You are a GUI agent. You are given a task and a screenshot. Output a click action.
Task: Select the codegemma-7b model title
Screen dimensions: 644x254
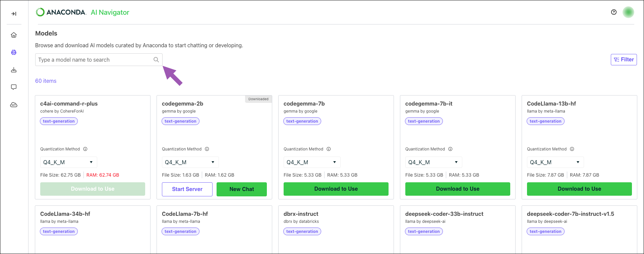304,104
